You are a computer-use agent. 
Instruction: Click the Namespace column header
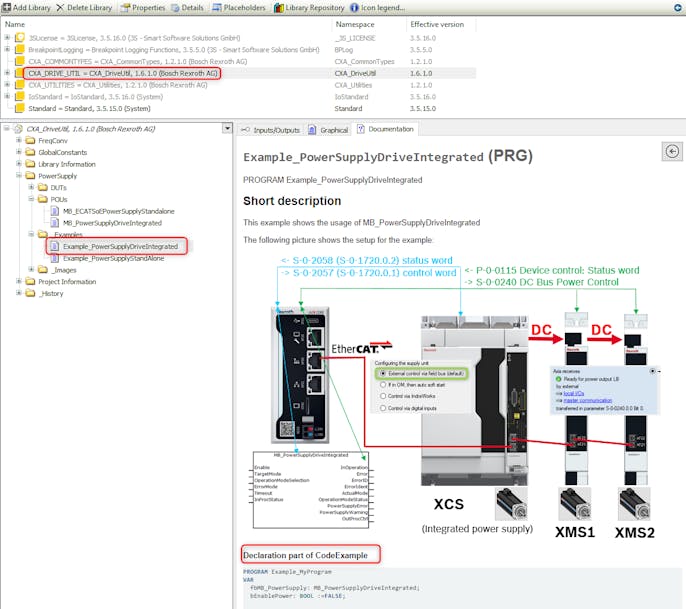(355, 24)
